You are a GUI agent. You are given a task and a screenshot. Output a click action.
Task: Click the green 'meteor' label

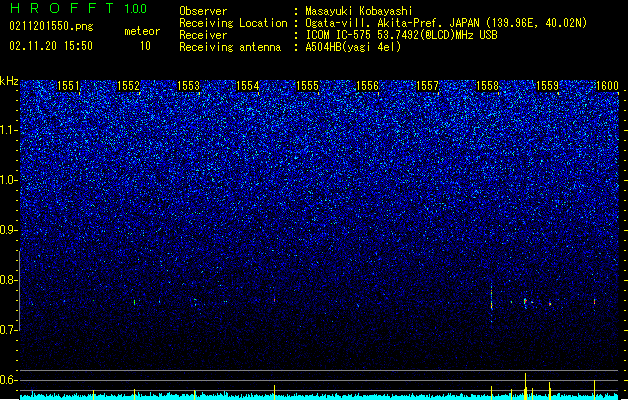[142, 31]
